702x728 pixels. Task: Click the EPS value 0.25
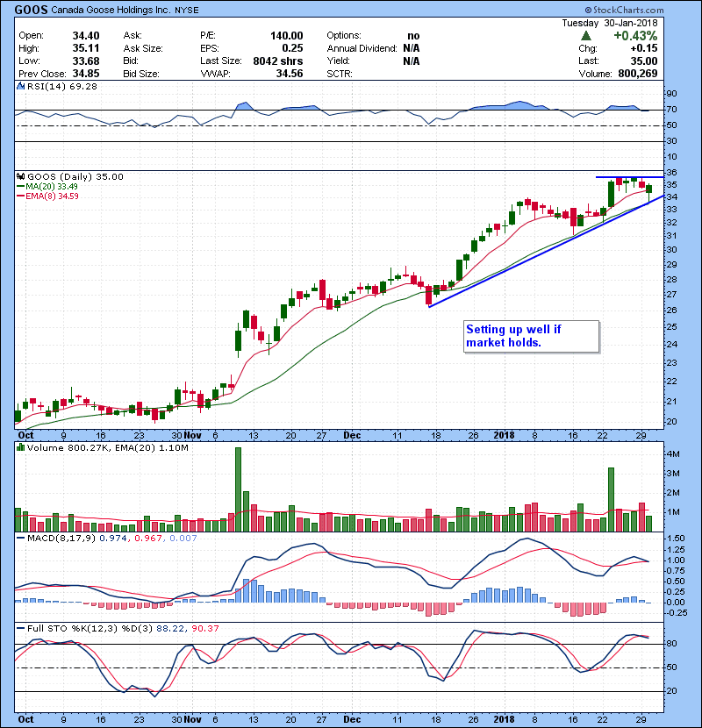point(292,48)
